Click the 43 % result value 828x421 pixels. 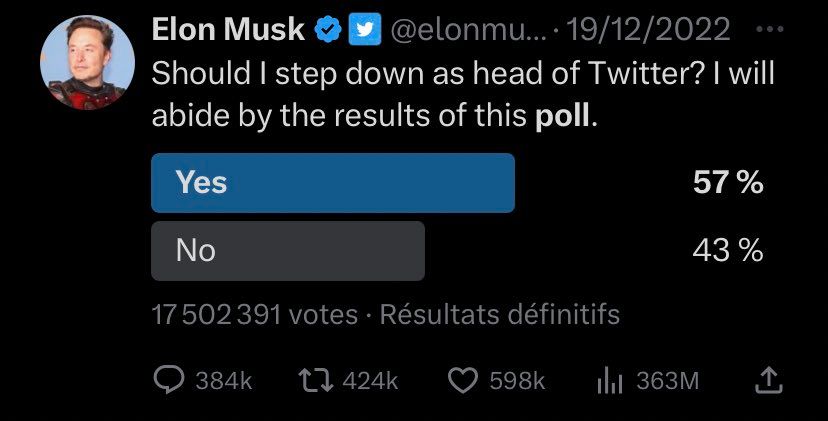point(728,250)
